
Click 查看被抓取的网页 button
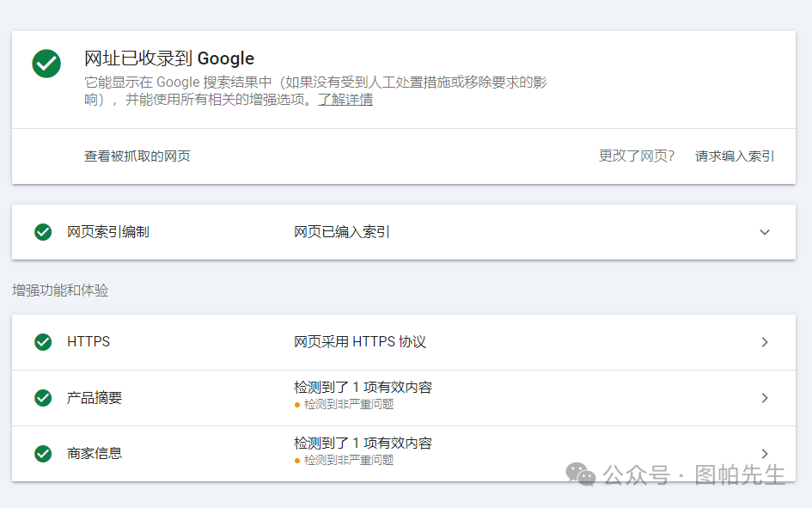coord(137,156)
